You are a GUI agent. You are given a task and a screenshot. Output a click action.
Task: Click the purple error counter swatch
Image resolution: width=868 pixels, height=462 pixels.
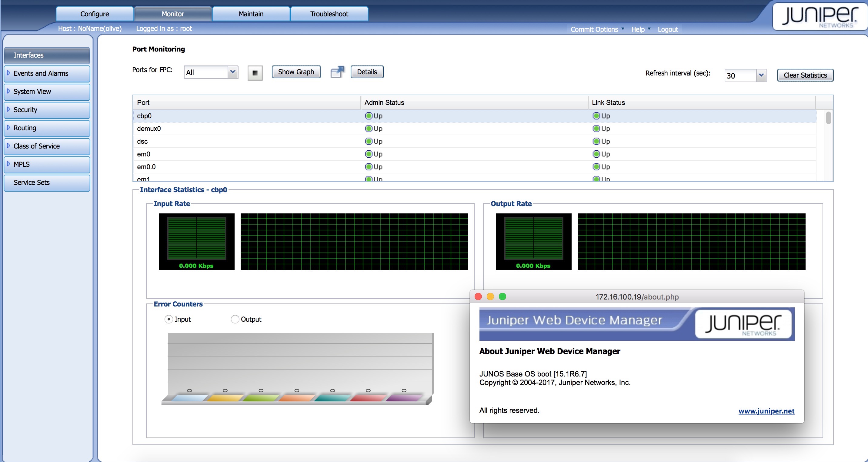[404, 398]
